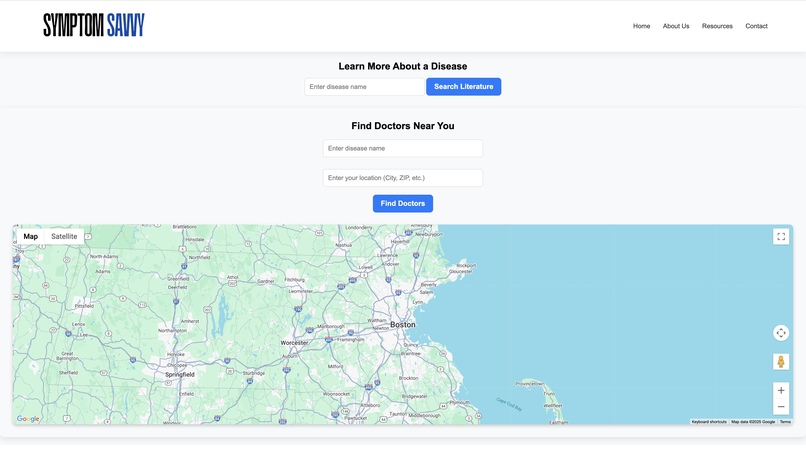Viewport: 806px width, 457px height.
Task: Go to the About Us page
Action: (x=675, y=26)
